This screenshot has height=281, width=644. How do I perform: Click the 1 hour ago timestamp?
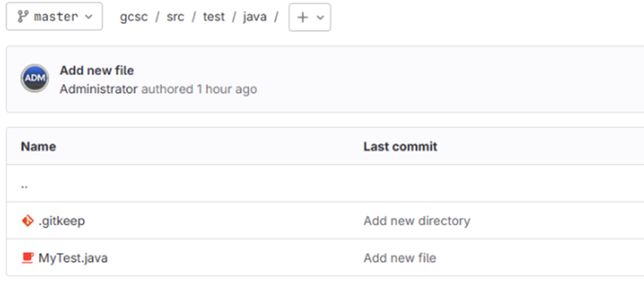click(x=227, y=89)
